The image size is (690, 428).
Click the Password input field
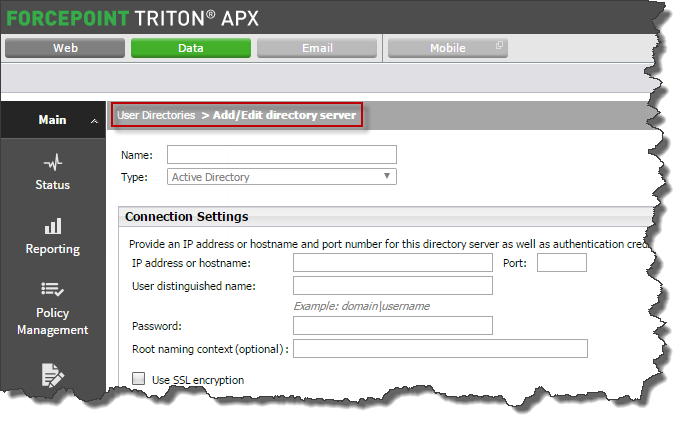[x=393, y=326]
